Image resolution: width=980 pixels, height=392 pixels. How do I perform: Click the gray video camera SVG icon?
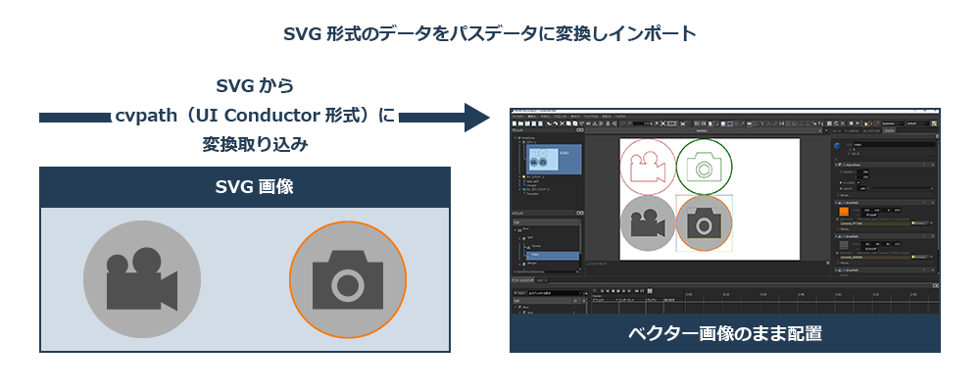(141, 279)
